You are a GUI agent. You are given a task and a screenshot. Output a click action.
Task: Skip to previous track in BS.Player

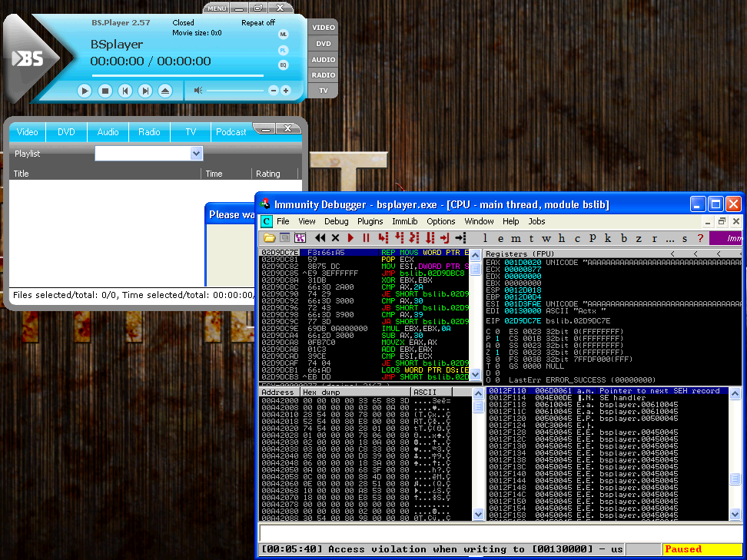tap(125, 91)
